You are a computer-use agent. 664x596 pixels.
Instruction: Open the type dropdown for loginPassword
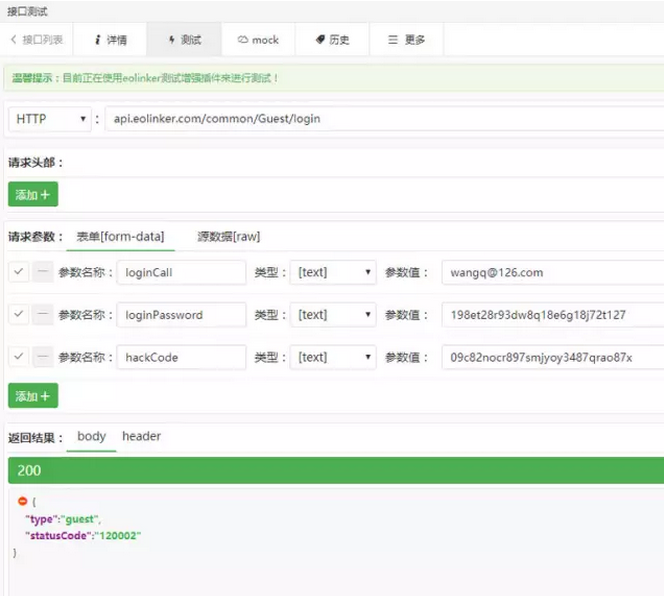click(333, 315)
